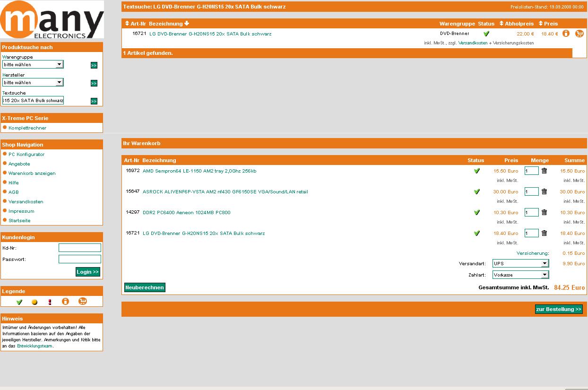This screenshot has width=588, height=390.
Task: Edit Menge field for DDR2 PC6400
Action: (532, 212)
